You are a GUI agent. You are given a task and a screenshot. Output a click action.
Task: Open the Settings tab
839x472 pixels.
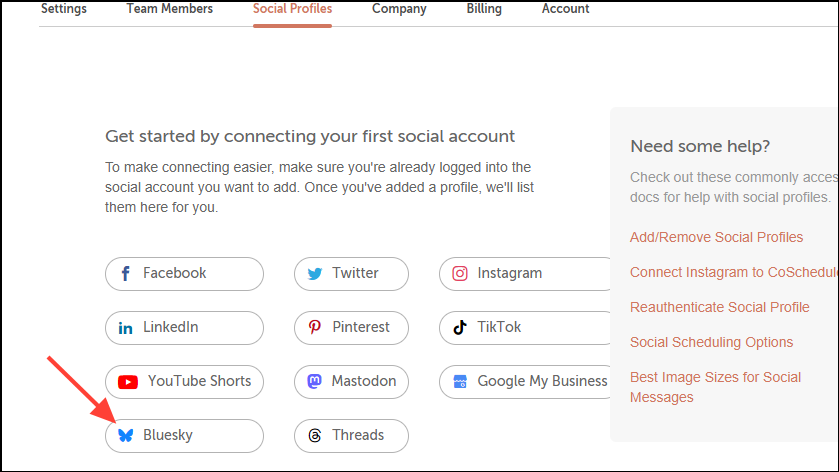pyautogui.click(x=64, y=9)
